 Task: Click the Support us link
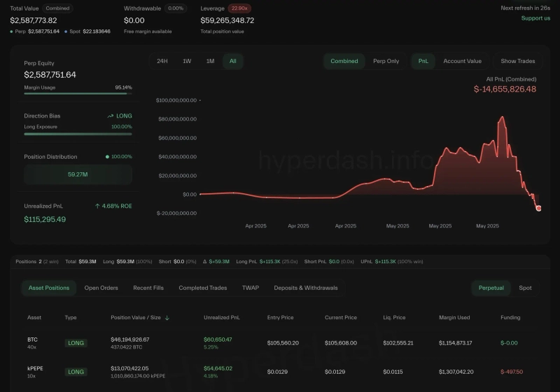pyautogui.click(x=535, y=18)
